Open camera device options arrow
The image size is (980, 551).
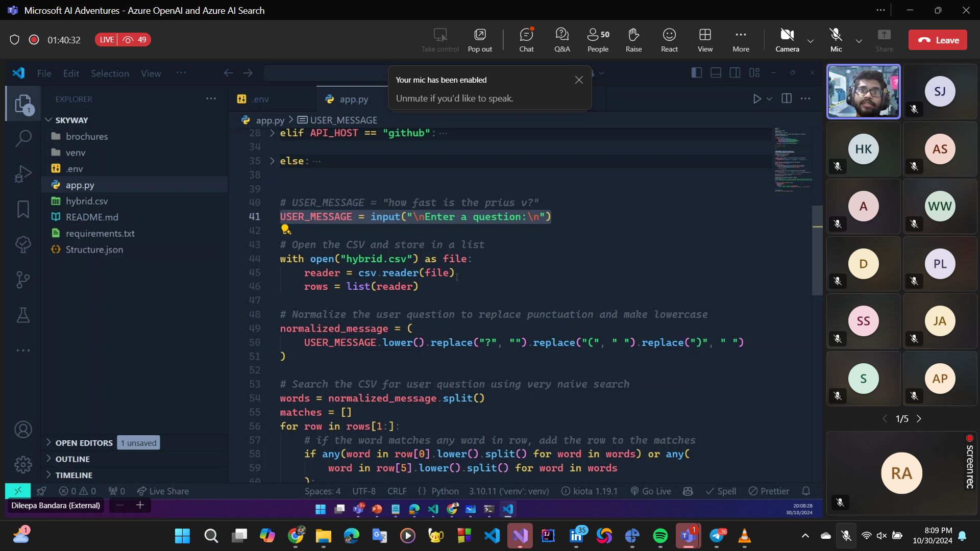click(811, 41)
